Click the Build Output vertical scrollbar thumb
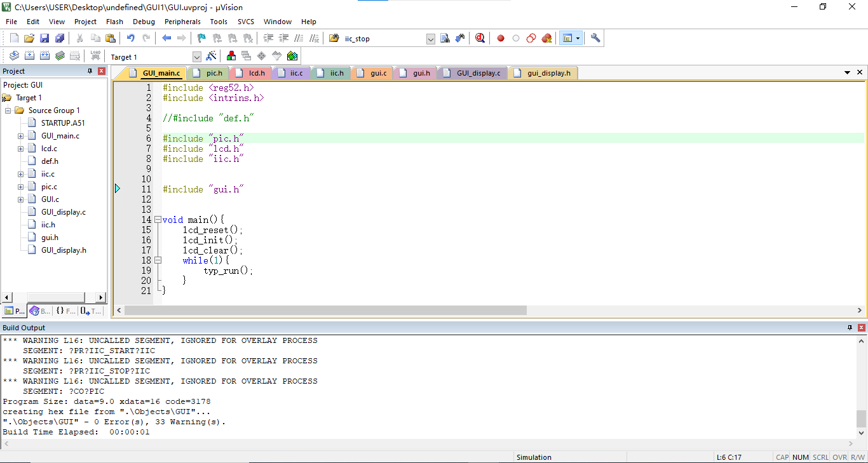Image resolution: width=868 pixels, height=463 pixels. tap(861, 419)
